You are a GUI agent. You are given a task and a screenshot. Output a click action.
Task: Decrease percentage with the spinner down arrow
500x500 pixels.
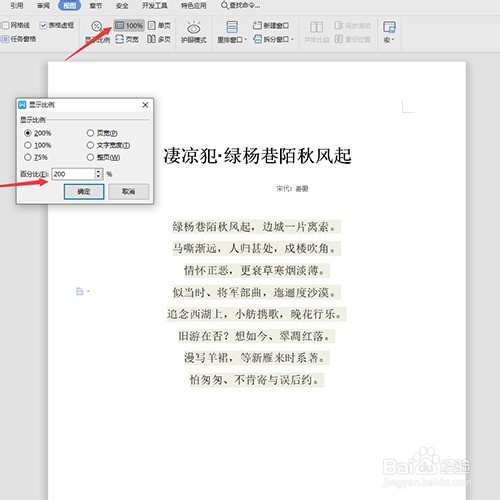click(x=98, y=177)
